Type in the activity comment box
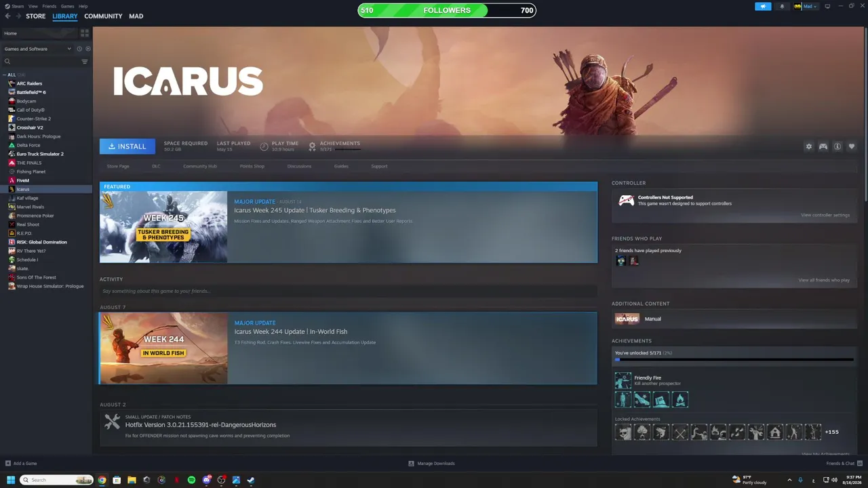This screenshot has height=488, width=868. (x=349, y=291)
